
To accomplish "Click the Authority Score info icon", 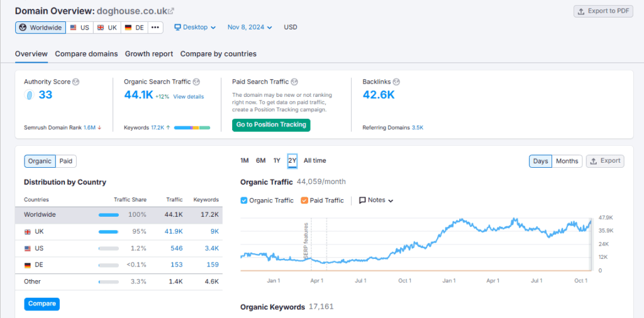I will click(x=76, y=82).
